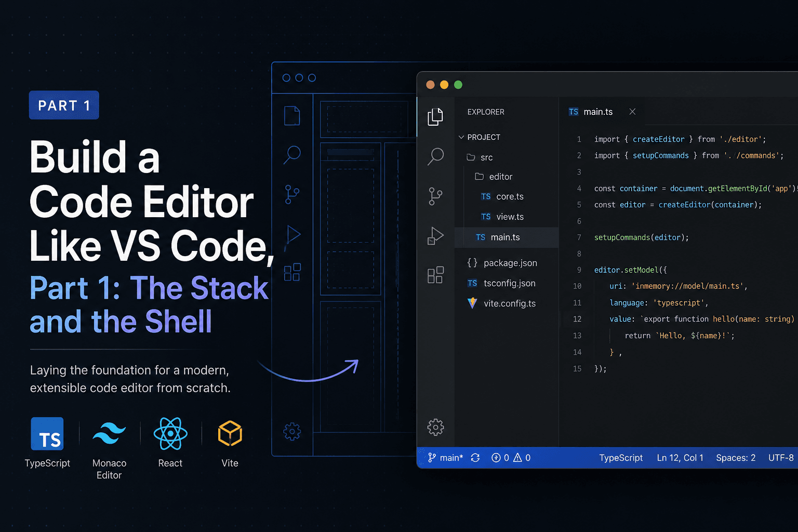Image resolution: width=798 pixels, height=532 pixels.
Task: Click 'Like VS Code,' in the headline
Action: click(152, 246)
